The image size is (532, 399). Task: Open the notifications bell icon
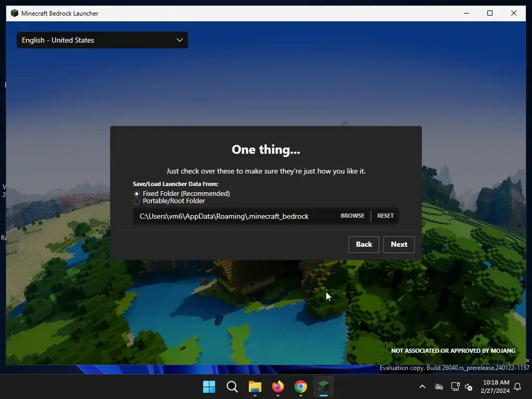pos(518,387)
